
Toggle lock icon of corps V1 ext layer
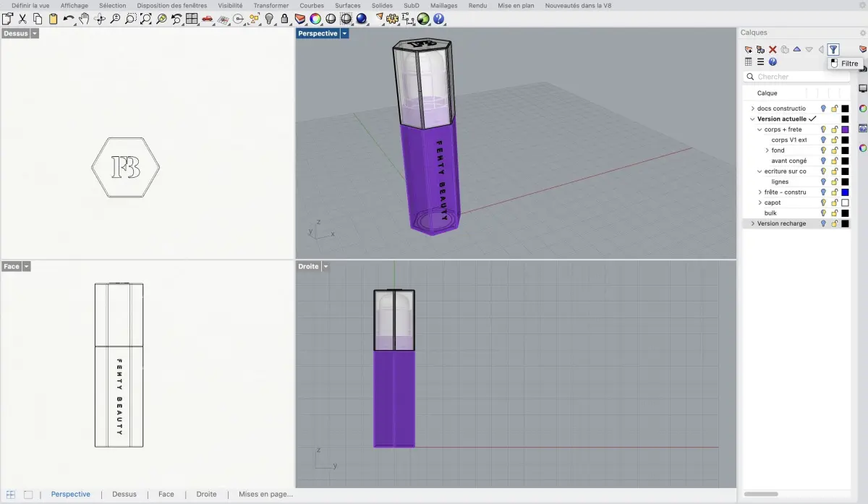tap(834, 140)
